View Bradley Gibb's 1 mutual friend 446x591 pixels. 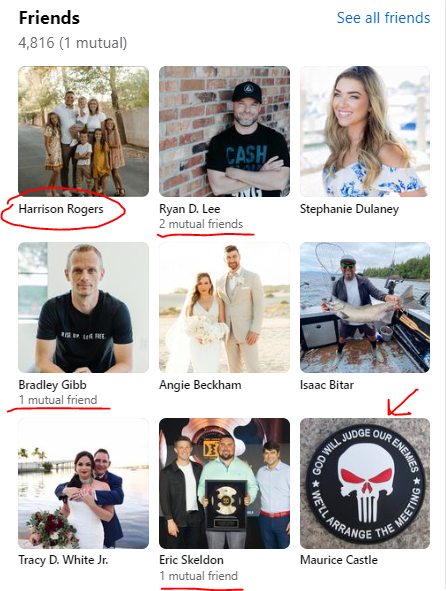point(58,400)
